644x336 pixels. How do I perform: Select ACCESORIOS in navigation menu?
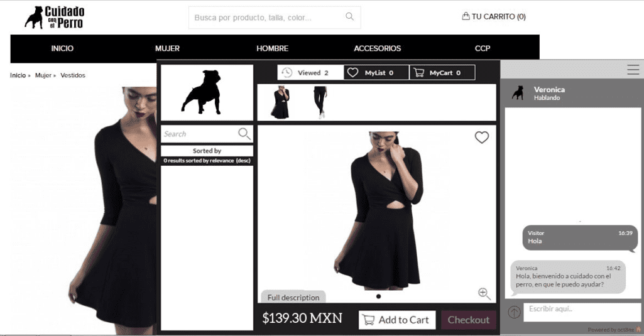(x=377, y=48)
